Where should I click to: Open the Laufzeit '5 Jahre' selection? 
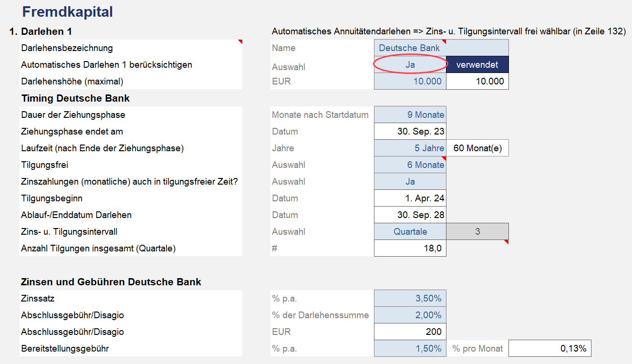click(410, 148)
